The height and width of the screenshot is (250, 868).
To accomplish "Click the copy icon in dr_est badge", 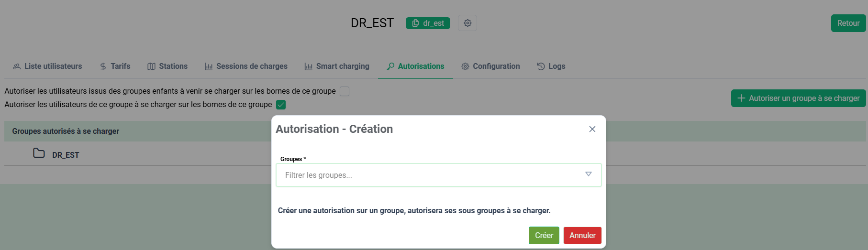I will (415, 23).
